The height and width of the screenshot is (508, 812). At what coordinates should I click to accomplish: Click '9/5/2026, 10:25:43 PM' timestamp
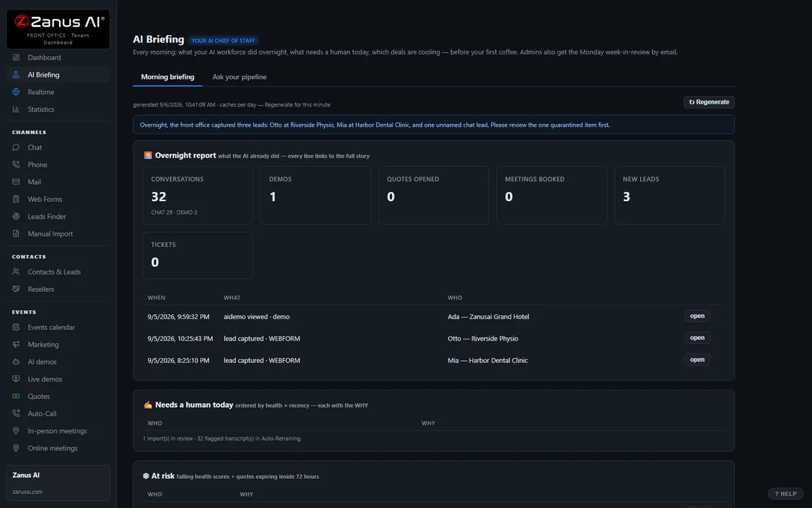[x=180, y=339]
